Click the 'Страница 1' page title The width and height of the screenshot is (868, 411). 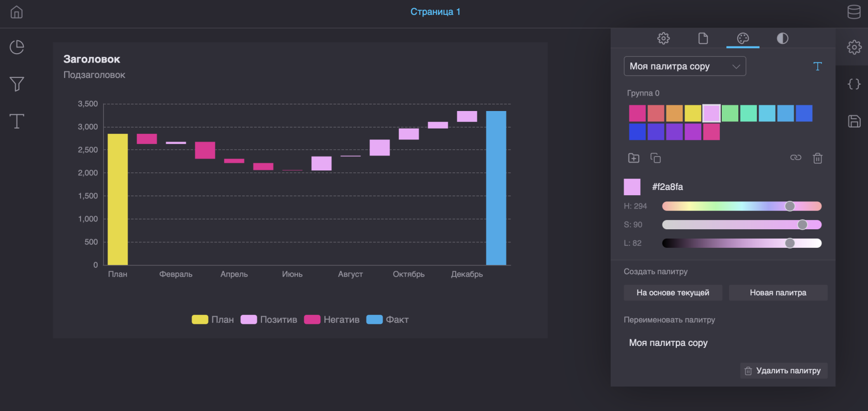[436, 12]
